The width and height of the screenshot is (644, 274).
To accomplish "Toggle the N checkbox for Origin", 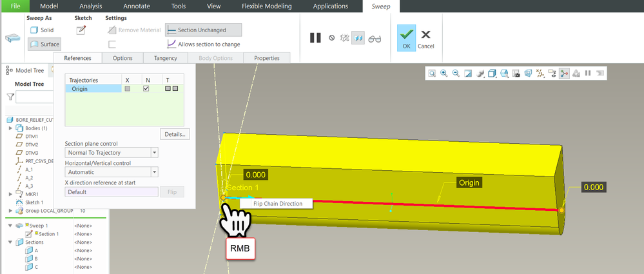I will [x=146, y=89].
